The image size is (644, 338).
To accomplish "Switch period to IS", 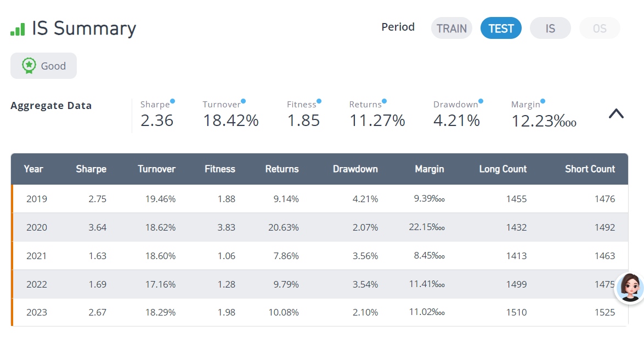I will (550, 28).
